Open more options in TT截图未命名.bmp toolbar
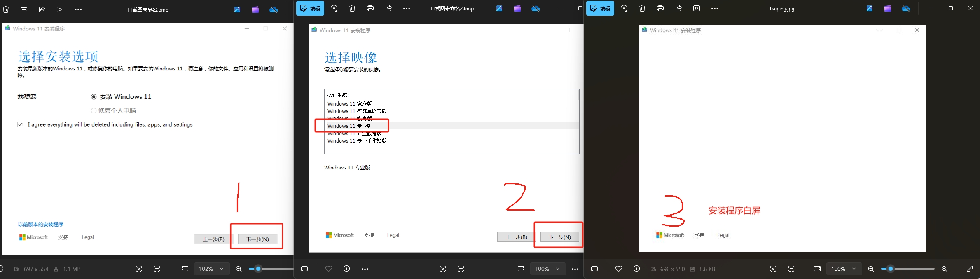 tap(78, 9)
